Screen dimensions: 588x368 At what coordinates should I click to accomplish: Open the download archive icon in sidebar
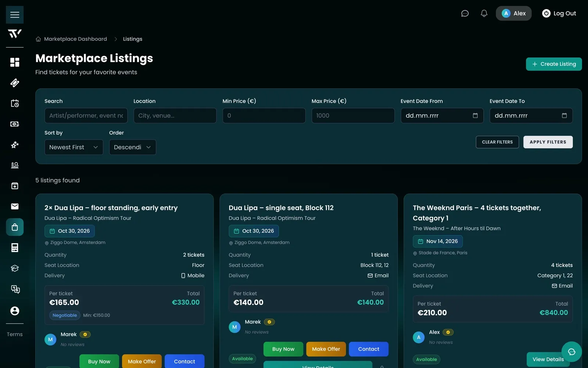click(15, 186)
